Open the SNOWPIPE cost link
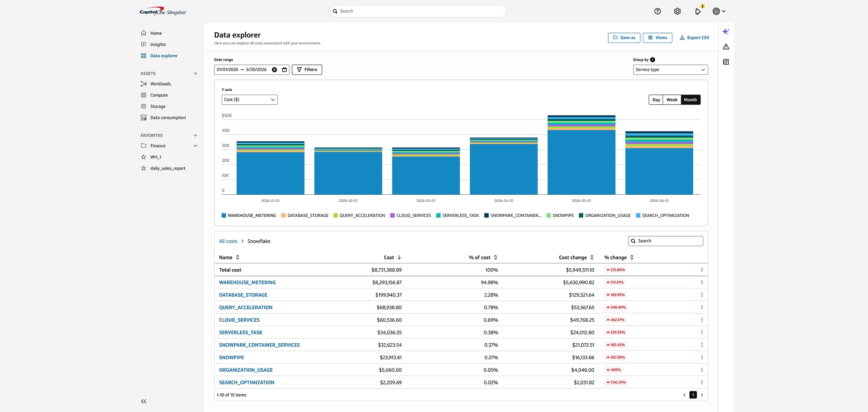Screen dimensions: 868x412 (x=231, y=357)
